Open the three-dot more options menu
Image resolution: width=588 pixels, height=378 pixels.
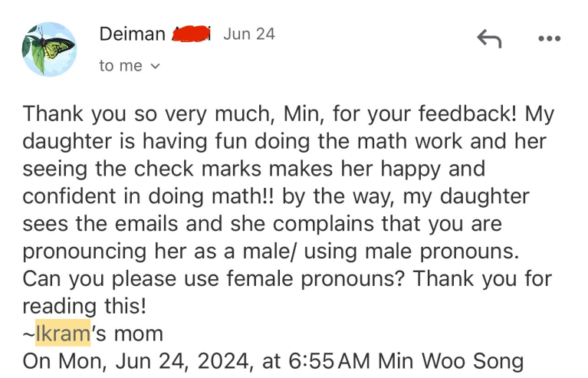(x=549, y=38)
